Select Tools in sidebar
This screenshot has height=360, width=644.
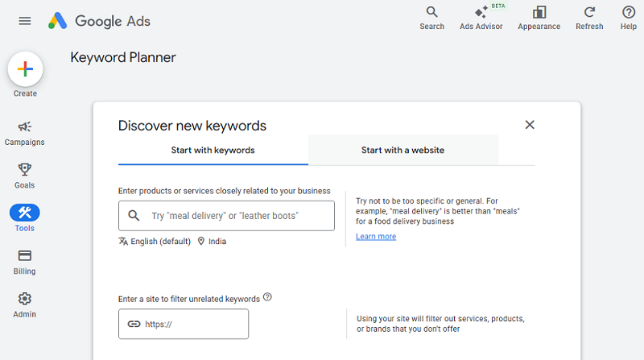[25, 218]
